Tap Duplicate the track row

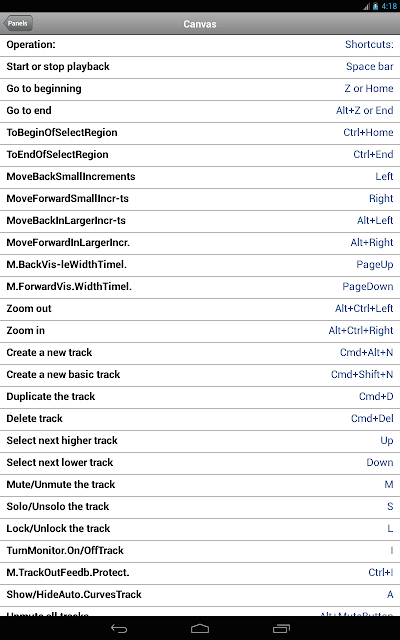(200, 398)
